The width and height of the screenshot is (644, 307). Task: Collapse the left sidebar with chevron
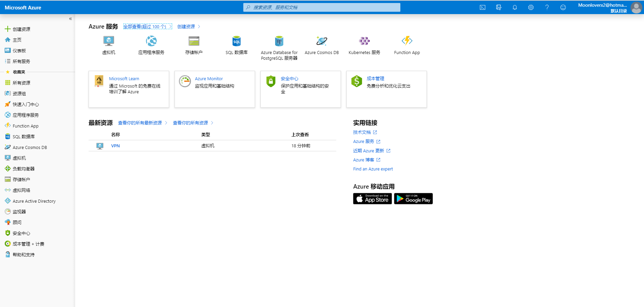[70, 19]
